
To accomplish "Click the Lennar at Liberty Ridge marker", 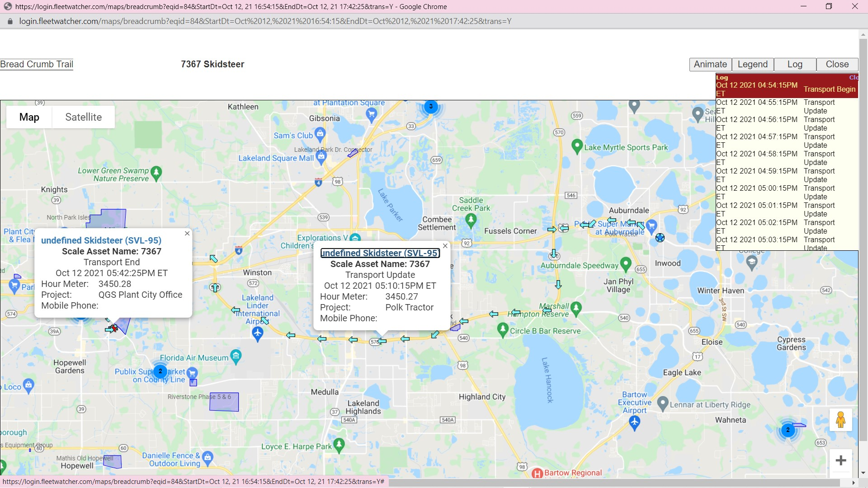I will point(663,404).
